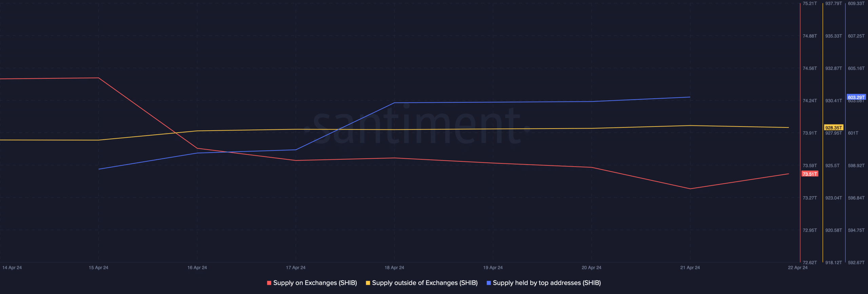Select the red 73.51T value badge
The height and width of the screenshot is (294, 868).
pyautogui.click(x=810, y=174)
